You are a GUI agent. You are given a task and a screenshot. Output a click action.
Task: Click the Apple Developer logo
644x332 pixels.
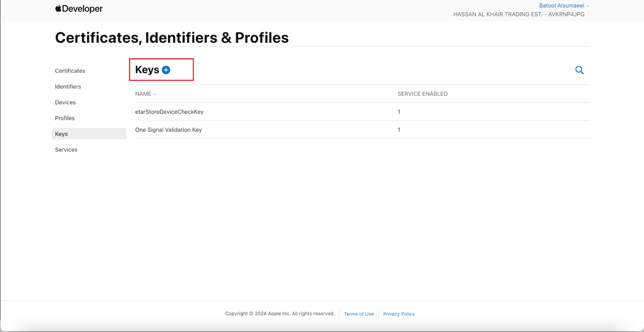coord(79,9)
